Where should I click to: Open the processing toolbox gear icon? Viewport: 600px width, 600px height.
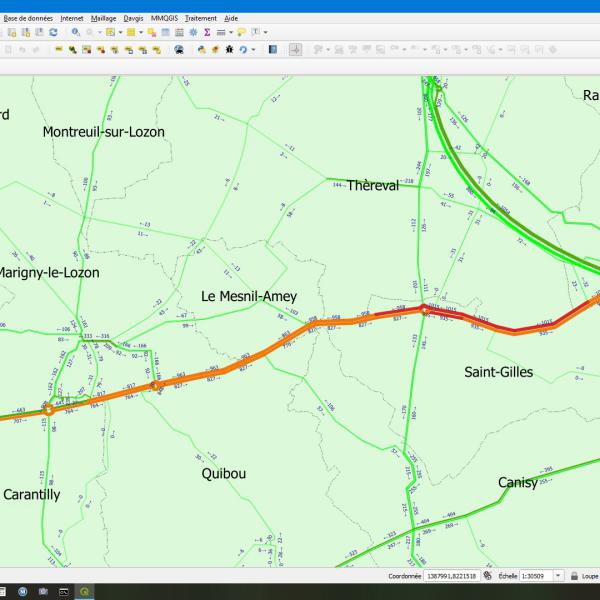193,32
